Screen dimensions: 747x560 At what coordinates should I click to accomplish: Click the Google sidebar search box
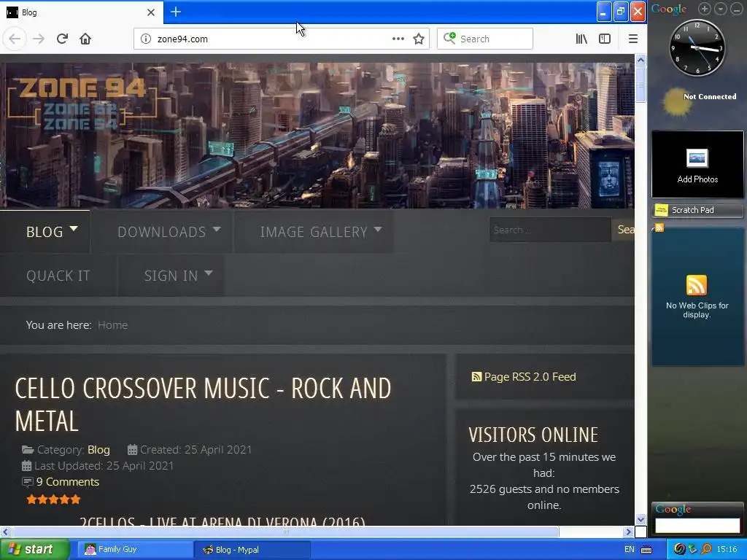pyautogui.click(x=697, y=525)
